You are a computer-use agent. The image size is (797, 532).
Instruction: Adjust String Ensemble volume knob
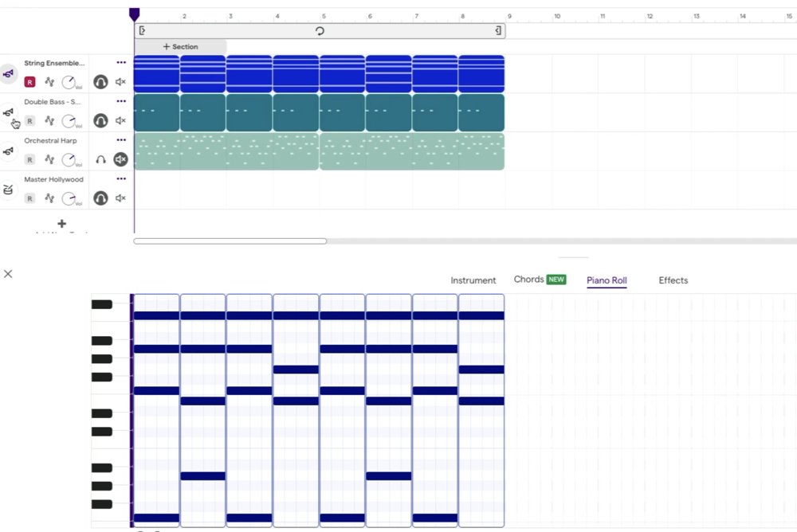click(69, 82)
